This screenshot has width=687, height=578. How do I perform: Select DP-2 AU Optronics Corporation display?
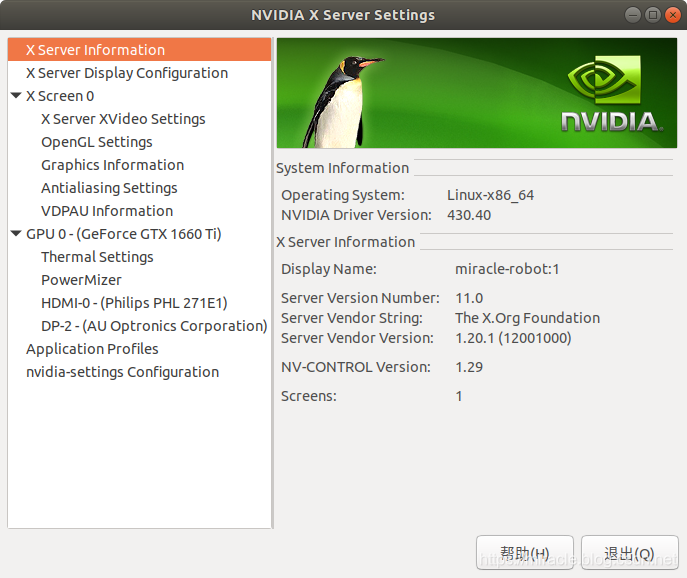click(139, 326)
